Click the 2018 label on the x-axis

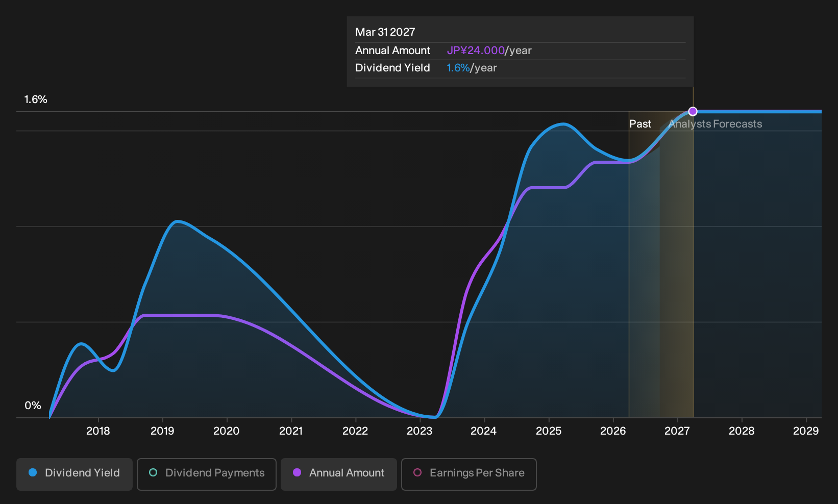(x=98, y=431)
